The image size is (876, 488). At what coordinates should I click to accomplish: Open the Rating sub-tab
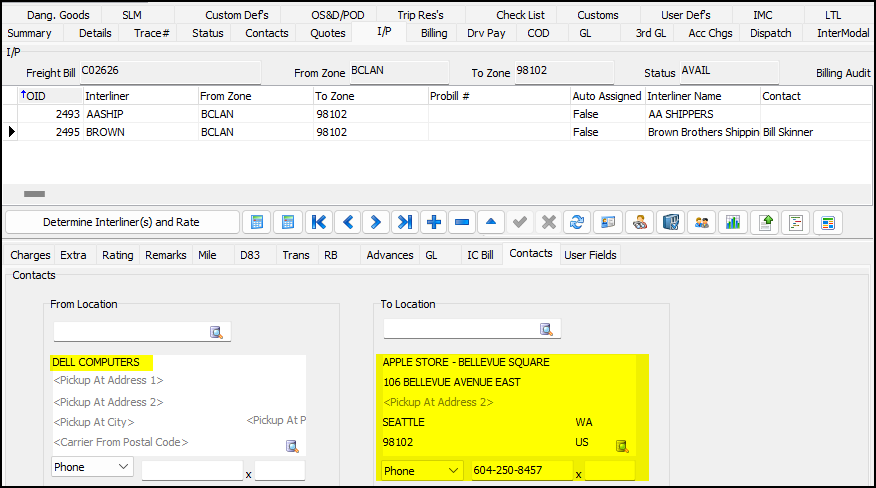(x=117, y=255)
